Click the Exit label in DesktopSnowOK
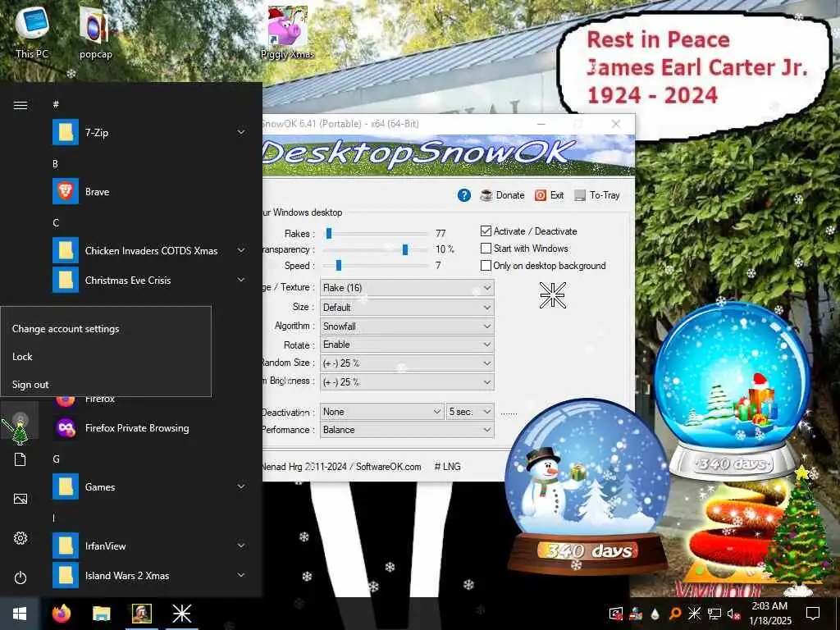Viewport: 840px width, 630px height. [x=557, y=195]
